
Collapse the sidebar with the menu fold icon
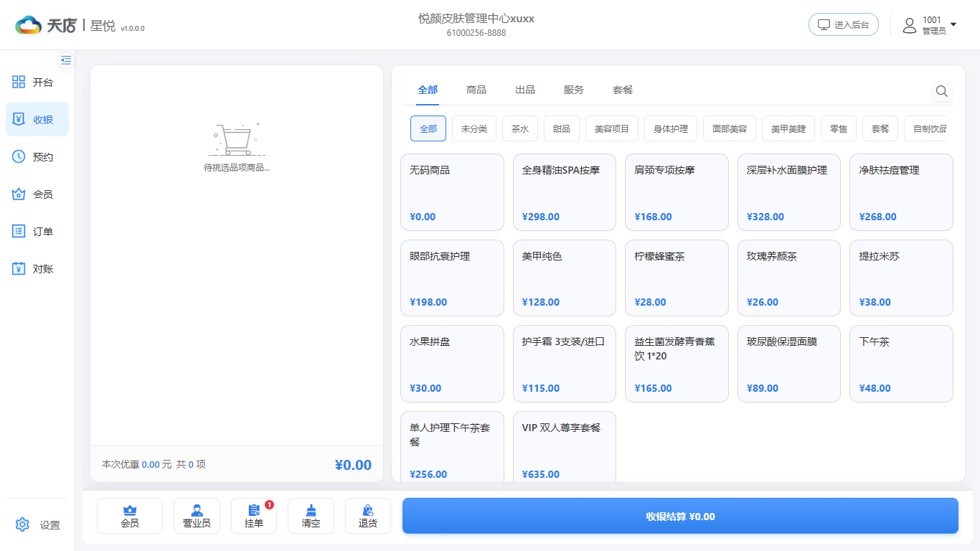pos(66,60)
